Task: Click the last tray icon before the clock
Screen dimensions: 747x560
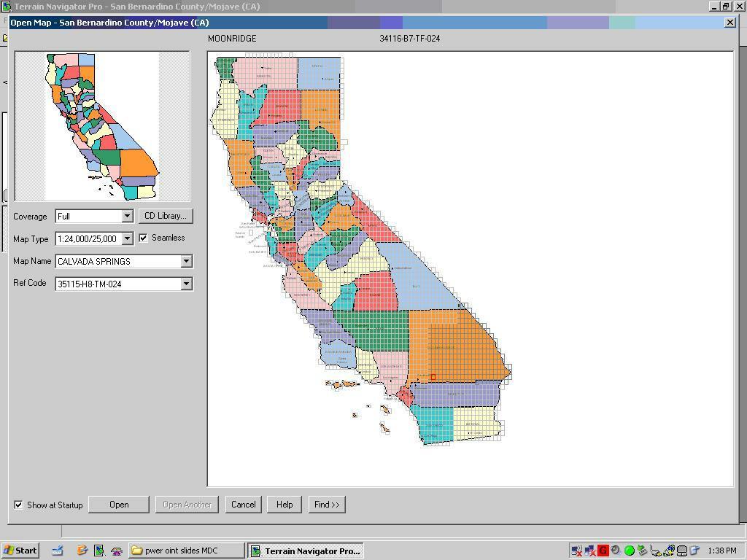Action: (694, 551)
